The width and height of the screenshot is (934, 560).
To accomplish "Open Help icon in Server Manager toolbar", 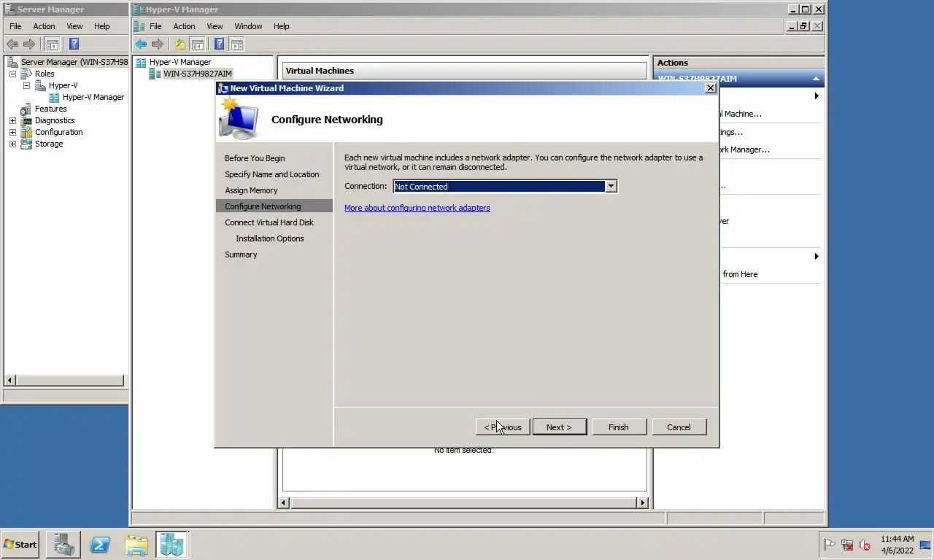I will coord(74,44).
